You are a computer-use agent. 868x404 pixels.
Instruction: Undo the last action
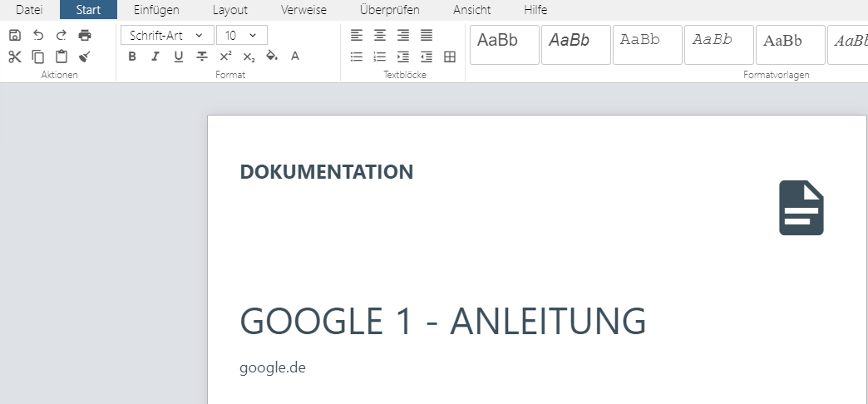pos(38,36)
